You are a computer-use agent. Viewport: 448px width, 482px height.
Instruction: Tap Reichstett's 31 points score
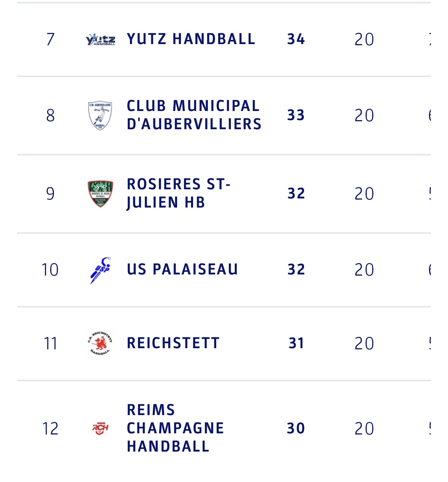pyautogui.click(x=296, y=343)
